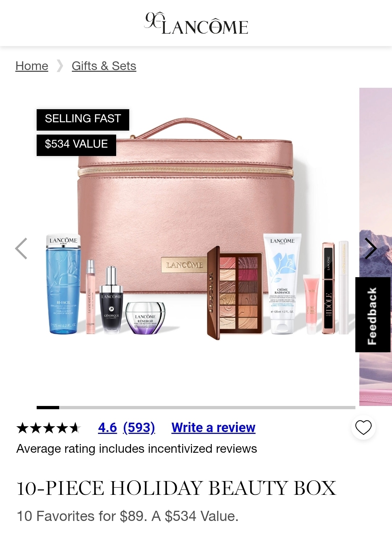
Task: Tap the SELLING FAST badge
Action: tap(83, 120)
